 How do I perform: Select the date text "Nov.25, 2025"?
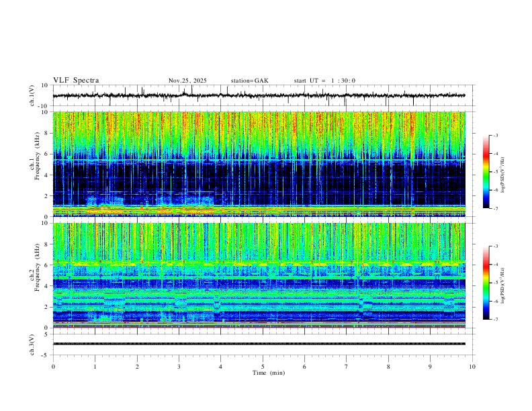tap(187, 81)
